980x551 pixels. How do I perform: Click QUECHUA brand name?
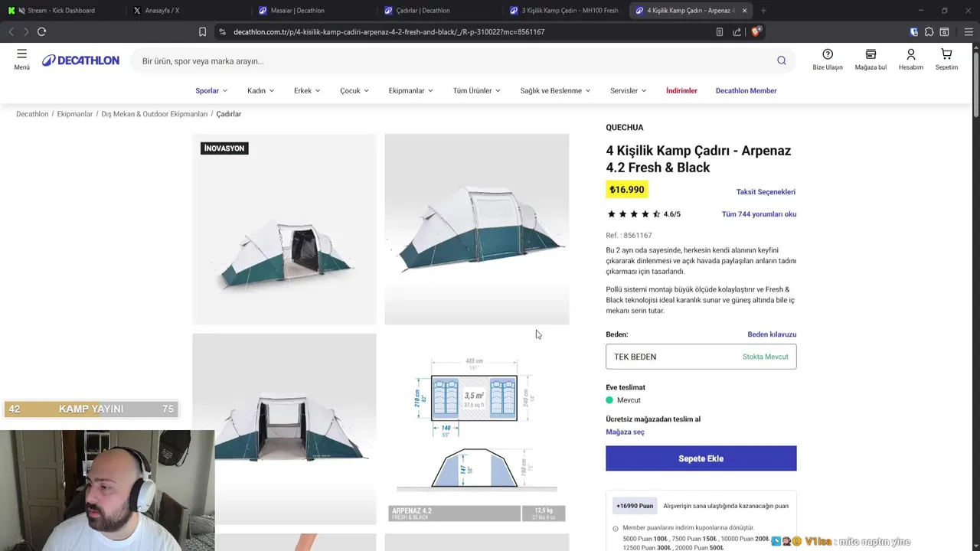[625, 128]
